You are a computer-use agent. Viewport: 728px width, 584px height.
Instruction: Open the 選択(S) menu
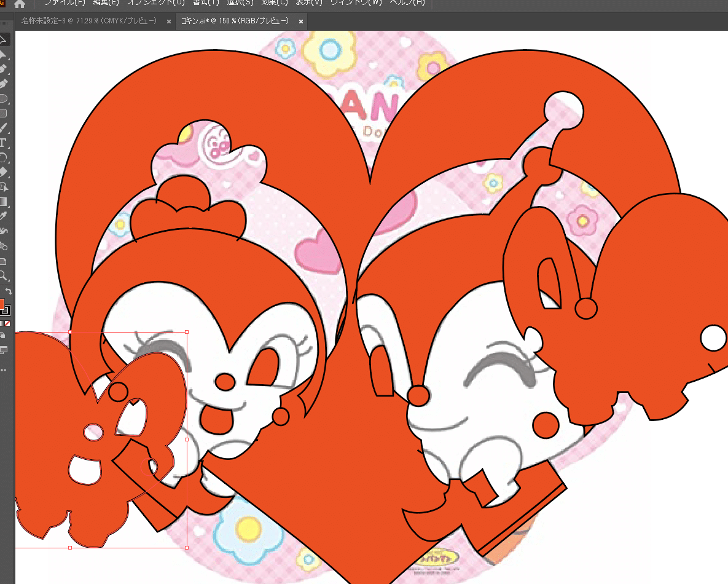coord(240,3)
